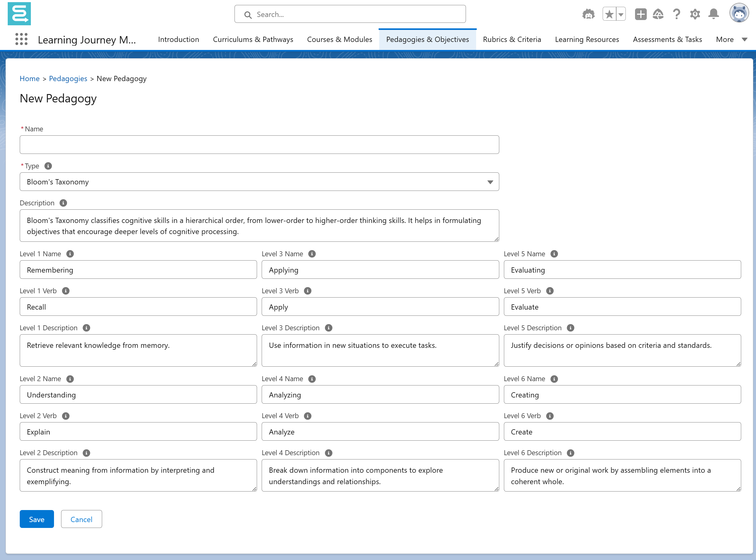Click the Level 5 Verb field containing Evaluate
The width and height of the screenshot is (756, 560).
coord(622,307)
